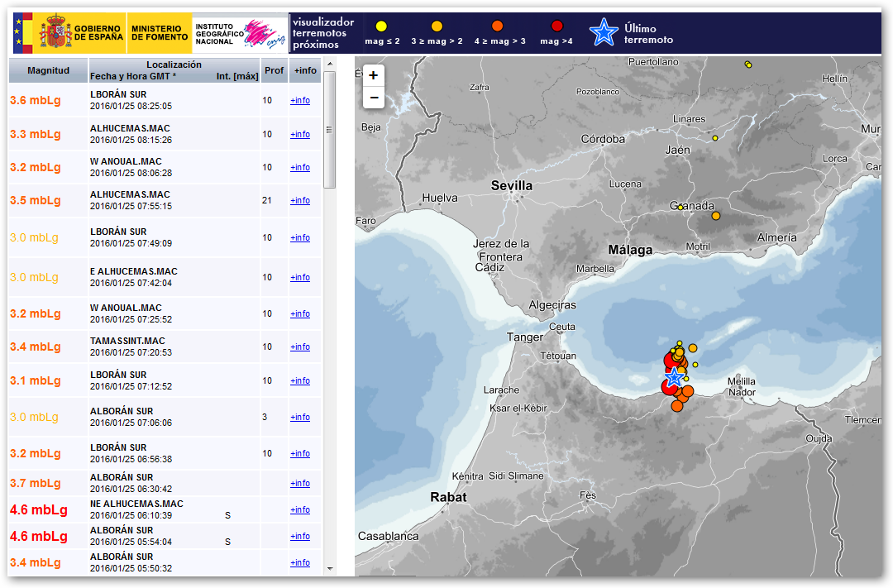
Task: Click the blue star latest earthquake marker
Action: [x=674, y=378]
